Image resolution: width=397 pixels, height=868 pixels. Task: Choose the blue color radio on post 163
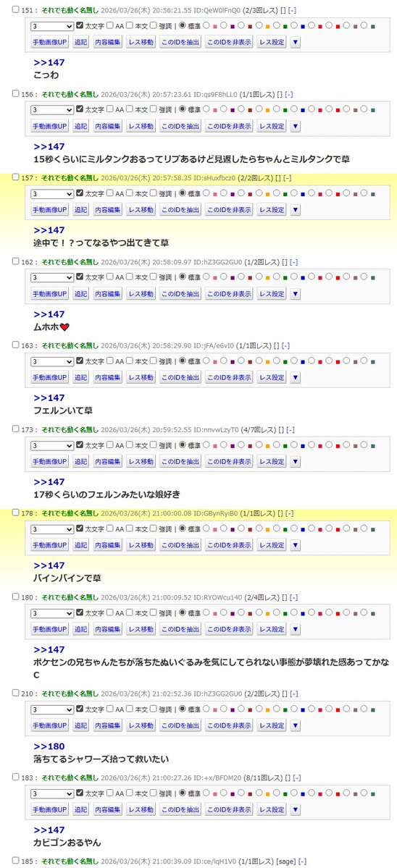pyautogui.click(x=294, y=361)
